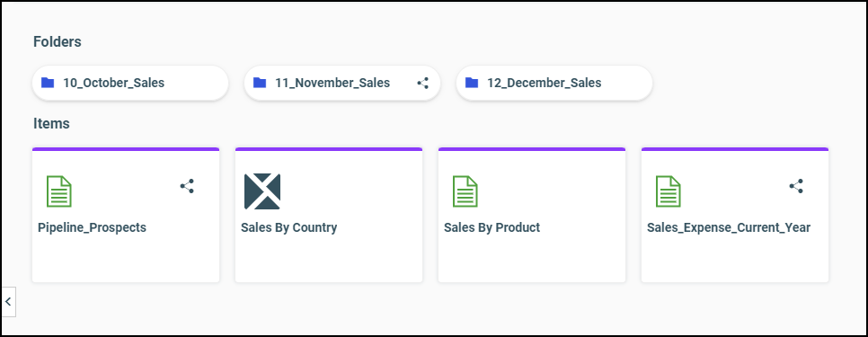Screen dimensions: 868x337
Task: Click the green document icon of Sales By Product
Action: coord(465,191)
